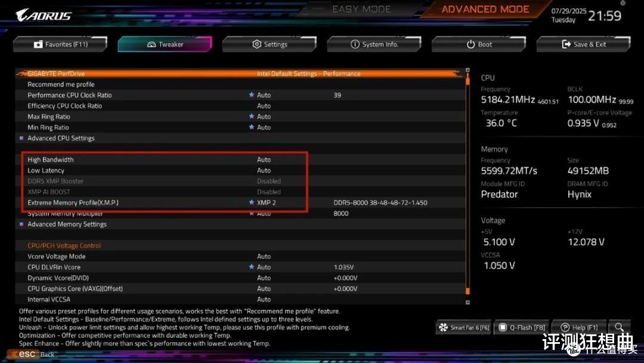The image size is (644, 363).
Task: Open the Favorites (F11) tab
Action: pos(60,44)
